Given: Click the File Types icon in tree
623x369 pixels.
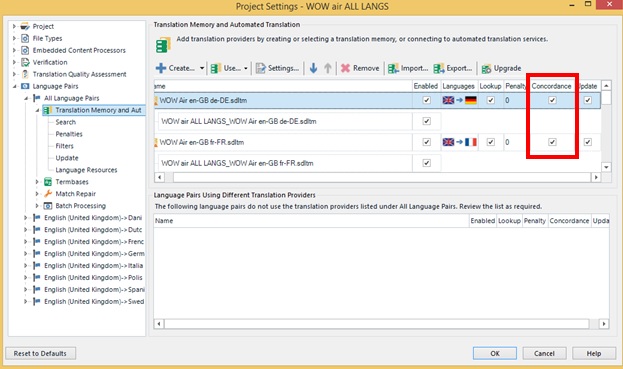Looking at the screenshot, I should [25, 39].
